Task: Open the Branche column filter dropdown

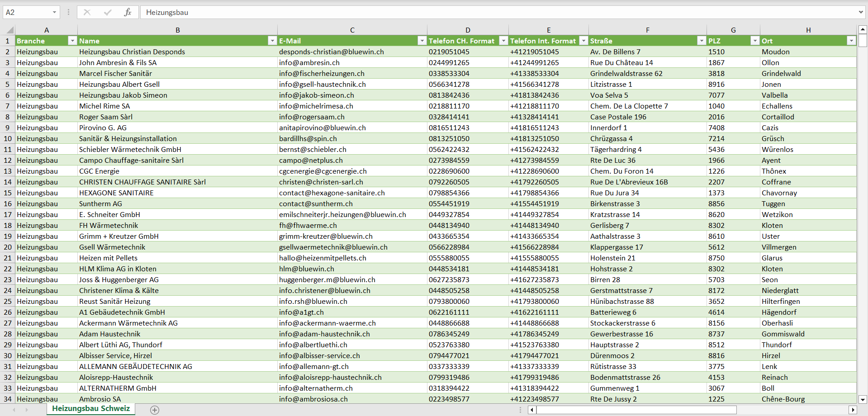Action: click(x=72, y=41)
